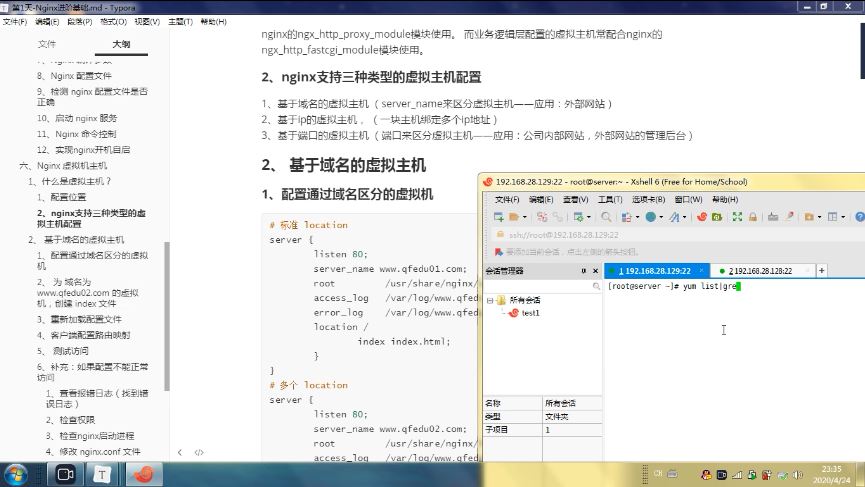Screen dimensions: 865x487
Task: Click the blue Help icon in Xshell toolbar
Action: pyautogui.click(x=857, y=217)
